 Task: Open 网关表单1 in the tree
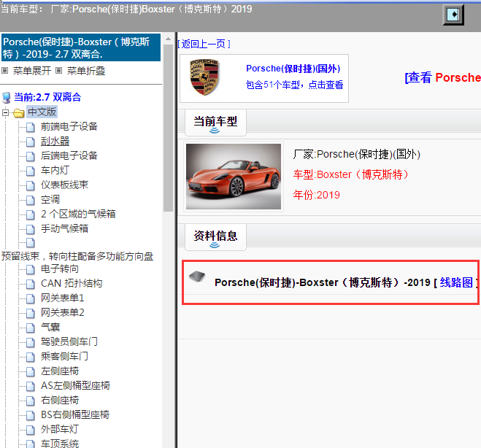click(x=62, y=298)
